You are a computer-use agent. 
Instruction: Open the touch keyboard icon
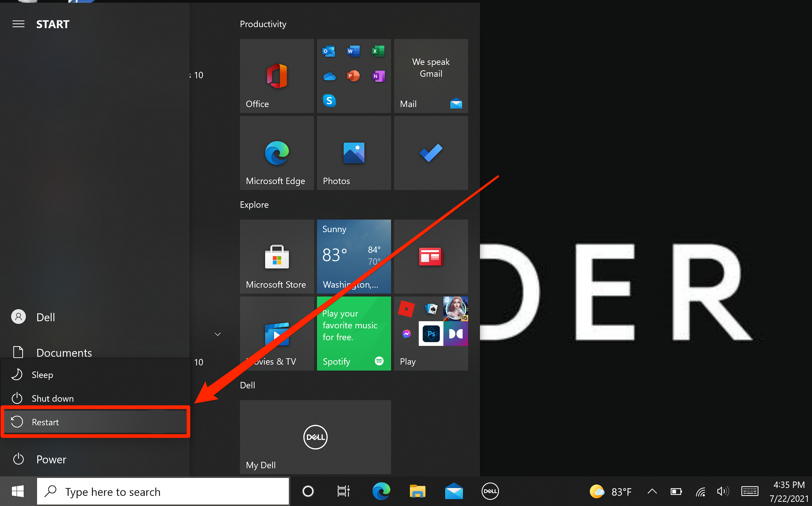point(749,491)
